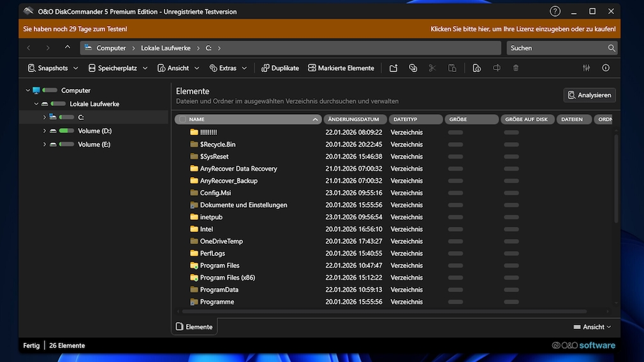Open the Snapshots toolbar menu
644x362 pixels.
point(53,68)
